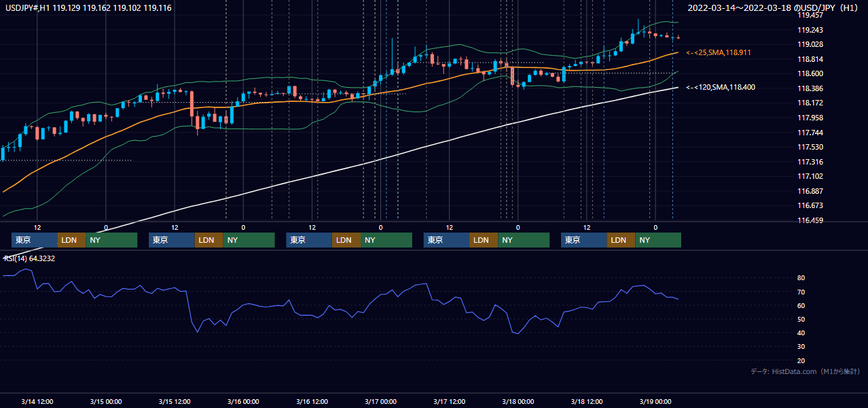Image resolution: width=868 pixels, height=408 pixels.
Task: Click RSI scale level 40
Action: pyautogui.click(x=801, y=333)
